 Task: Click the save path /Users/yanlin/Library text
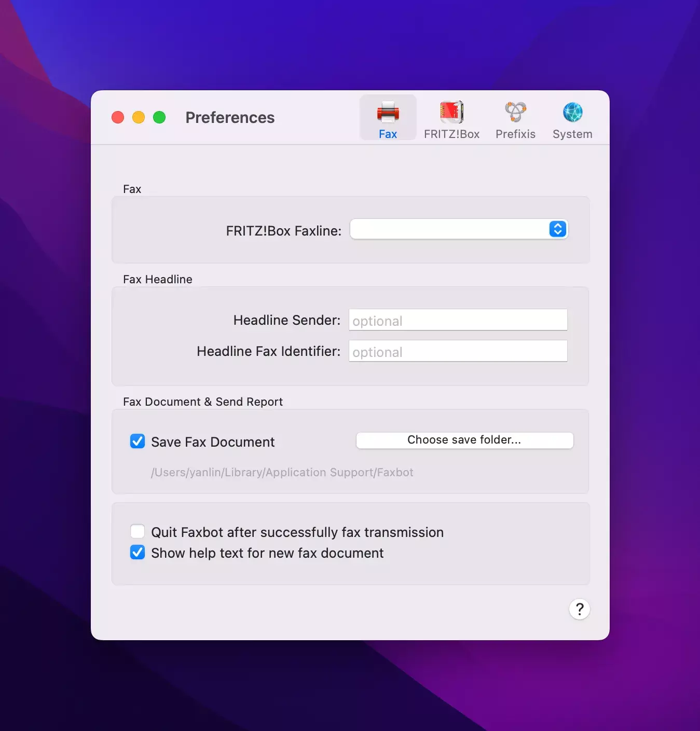[282, 472]
